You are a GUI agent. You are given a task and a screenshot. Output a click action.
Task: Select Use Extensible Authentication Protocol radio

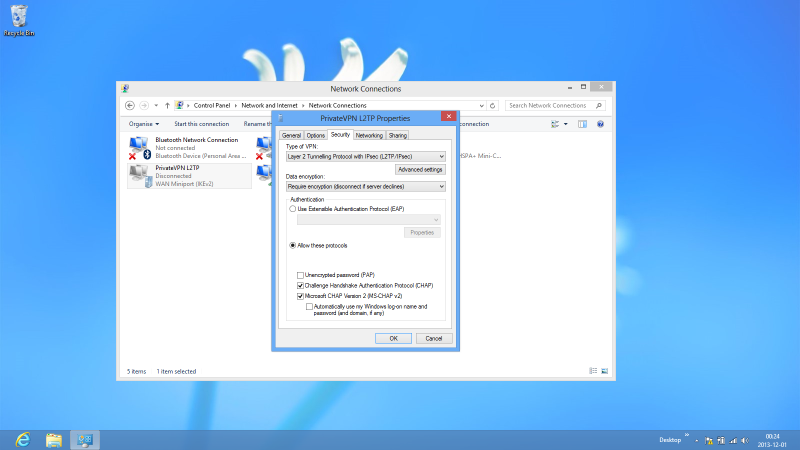pyautogui.click(x=293, y=208)
